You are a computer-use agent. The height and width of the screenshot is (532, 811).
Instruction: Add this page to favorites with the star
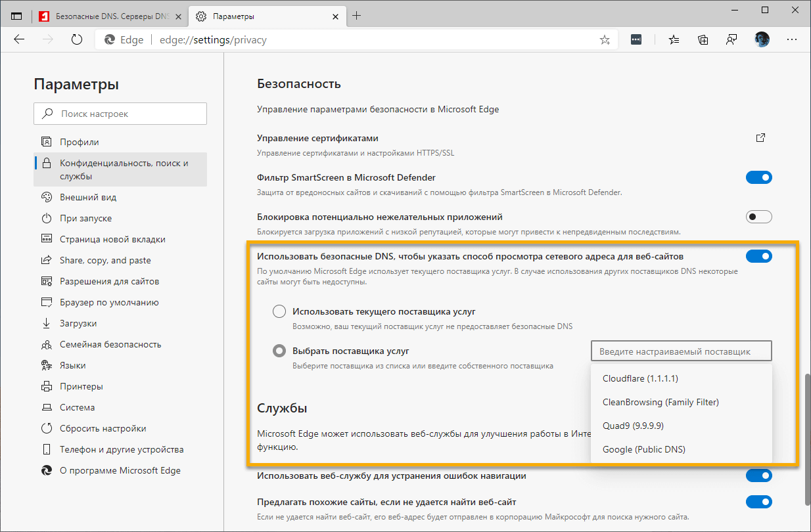click(x=605, y=40)
